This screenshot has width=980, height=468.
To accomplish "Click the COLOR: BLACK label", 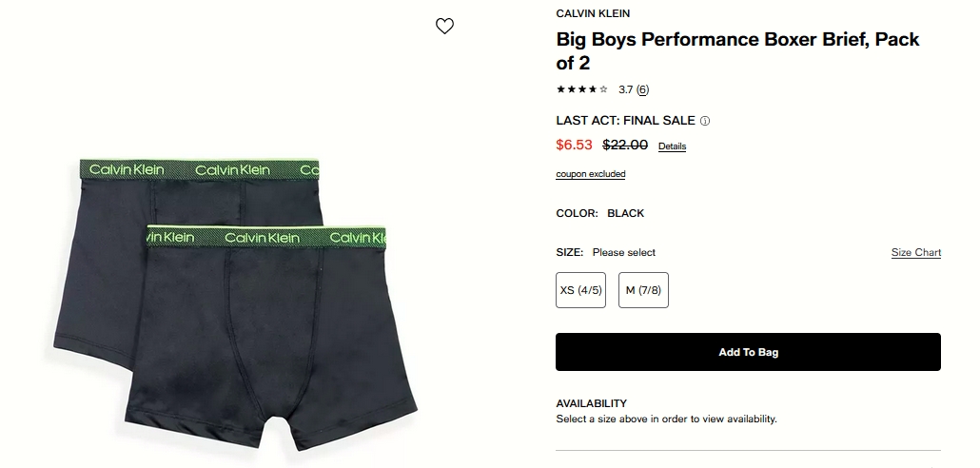I will coord(599,213).
